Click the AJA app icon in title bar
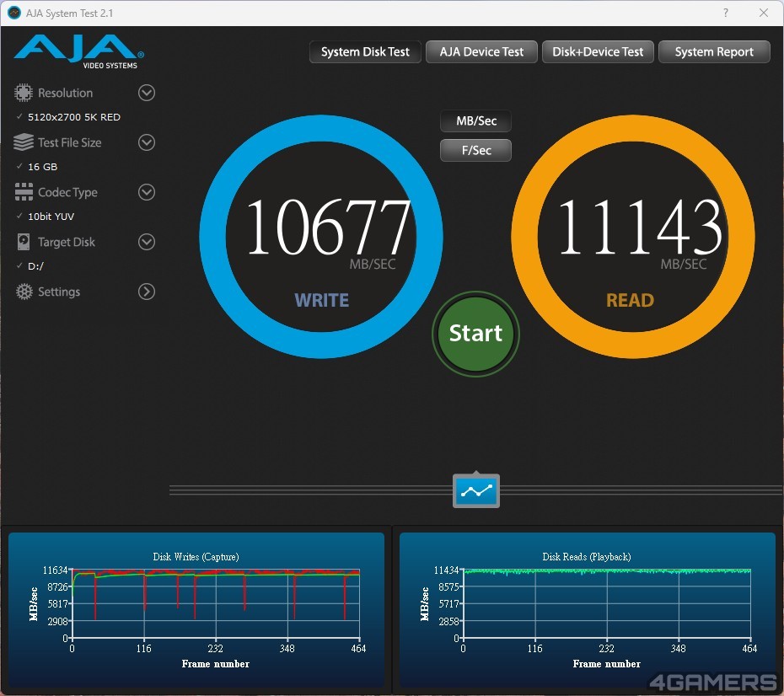The width and height of the screenshot is (784, 696). (x=14, y=13)
